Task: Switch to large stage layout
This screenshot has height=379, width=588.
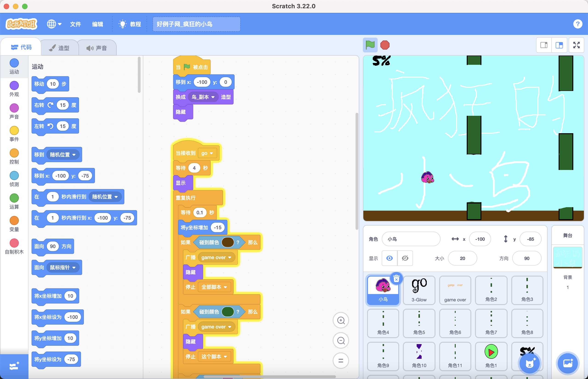Action: click(x=559, y=45)
